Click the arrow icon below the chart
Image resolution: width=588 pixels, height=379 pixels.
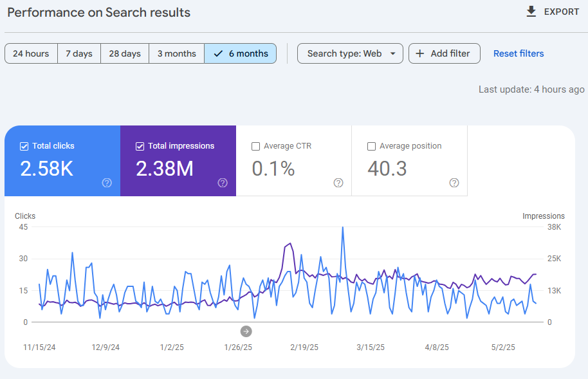[x=245, y=331]
